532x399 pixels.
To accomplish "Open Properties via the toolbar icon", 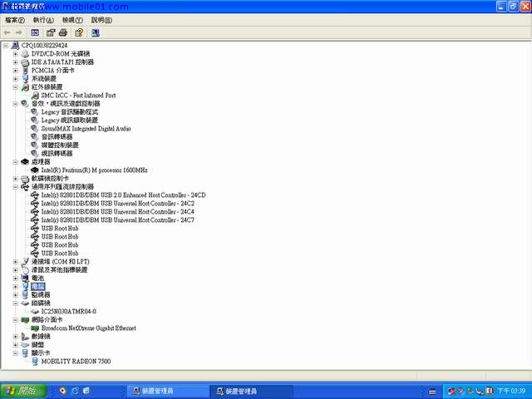I will 51,32.
